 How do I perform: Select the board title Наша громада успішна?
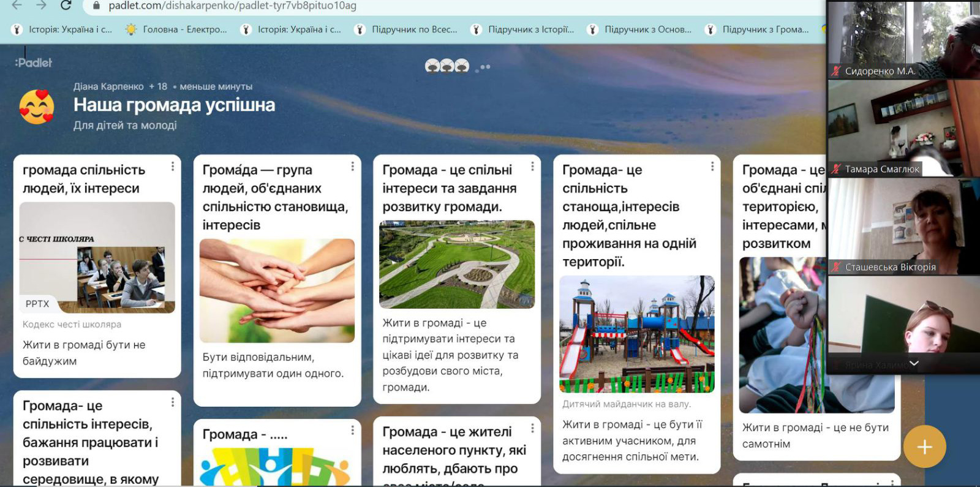(175, 105)
